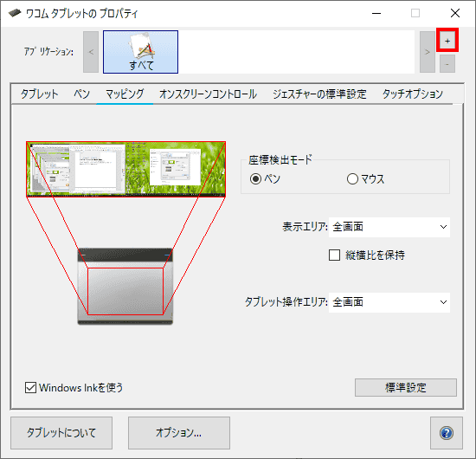Open the タッチオプション tab
Viewport: 476px width, 459px height.
(413, 94)
